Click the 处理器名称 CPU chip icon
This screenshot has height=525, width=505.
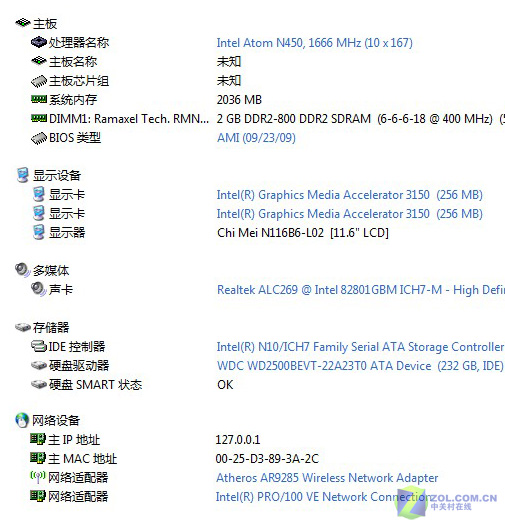(x=39, y=43)
